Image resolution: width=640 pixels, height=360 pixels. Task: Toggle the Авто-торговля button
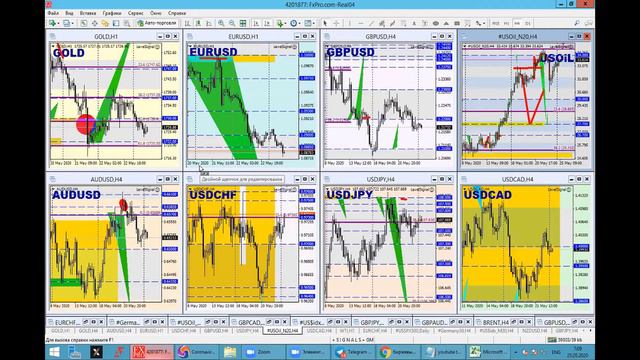158,23
